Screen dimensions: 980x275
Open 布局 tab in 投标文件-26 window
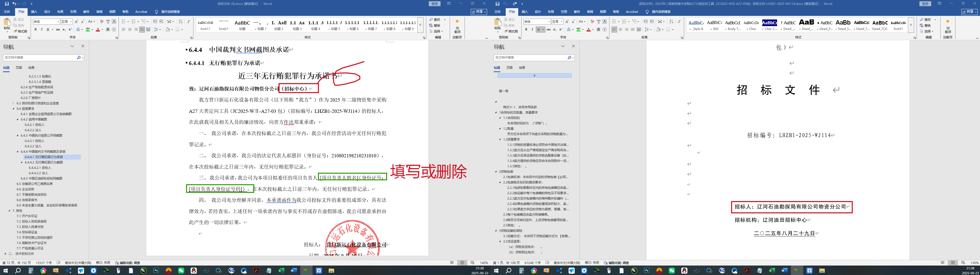(x=60, y=12)
